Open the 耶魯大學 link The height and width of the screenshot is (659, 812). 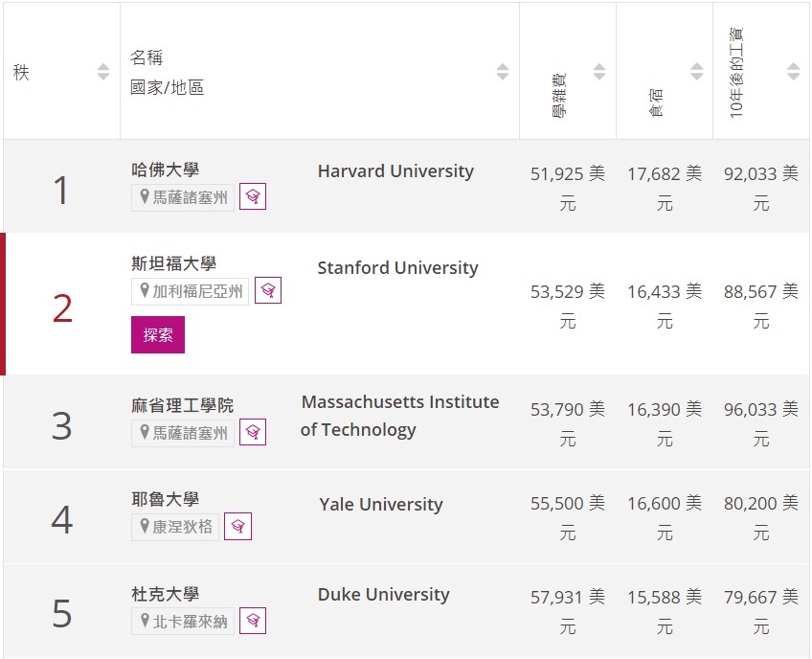coord(166,499)
